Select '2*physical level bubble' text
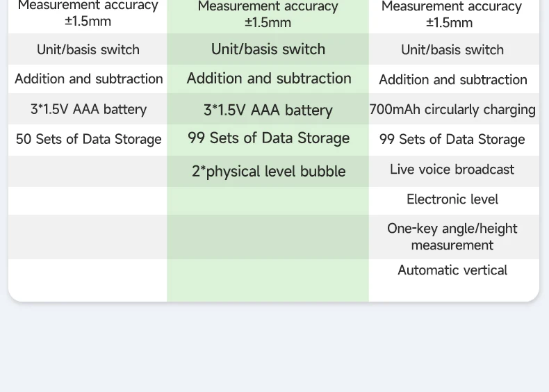Screen dimensions: 549x392 (x=268, y=171)
